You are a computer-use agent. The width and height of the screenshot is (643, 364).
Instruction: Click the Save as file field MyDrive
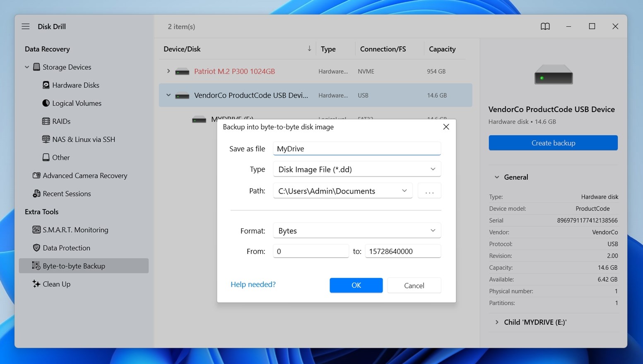(x=357, y=148)
